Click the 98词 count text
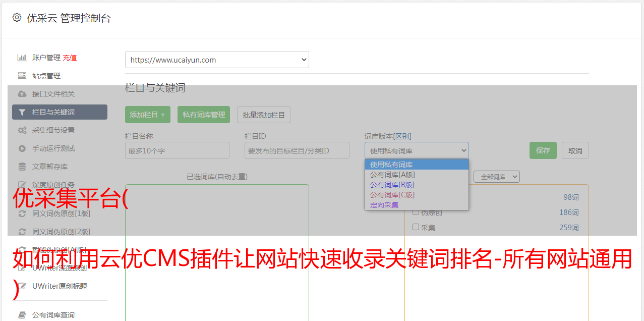644x321 pixels. point(571,197)
